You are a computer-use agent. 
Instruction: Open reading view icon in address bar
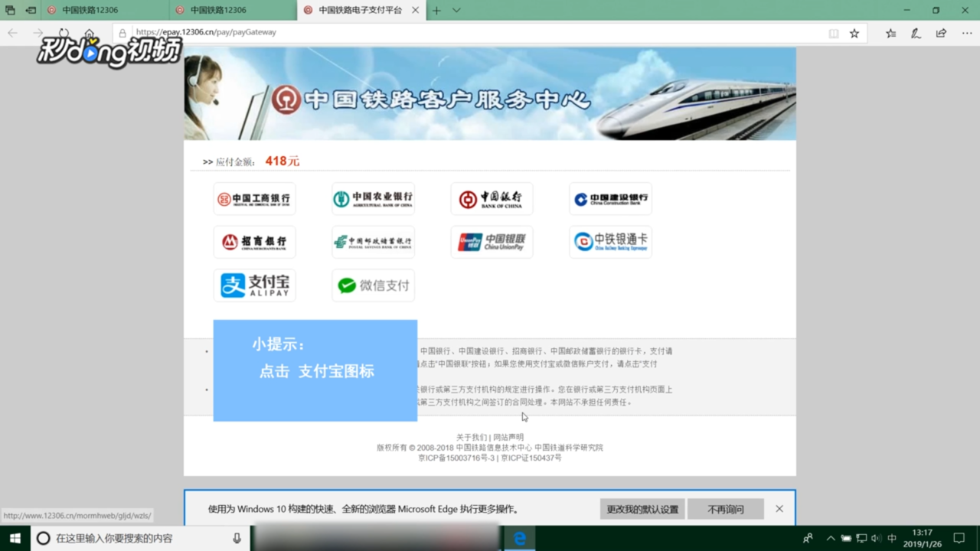pyautogui.click(x=834, y=33)
